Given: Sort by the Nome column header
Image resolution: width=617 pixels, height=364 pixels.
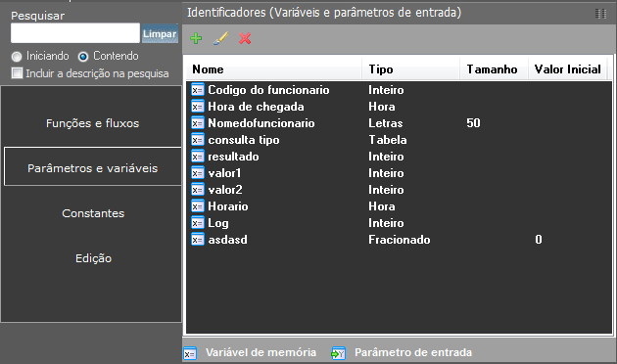Looking at the screenshot, I should 273,69.
